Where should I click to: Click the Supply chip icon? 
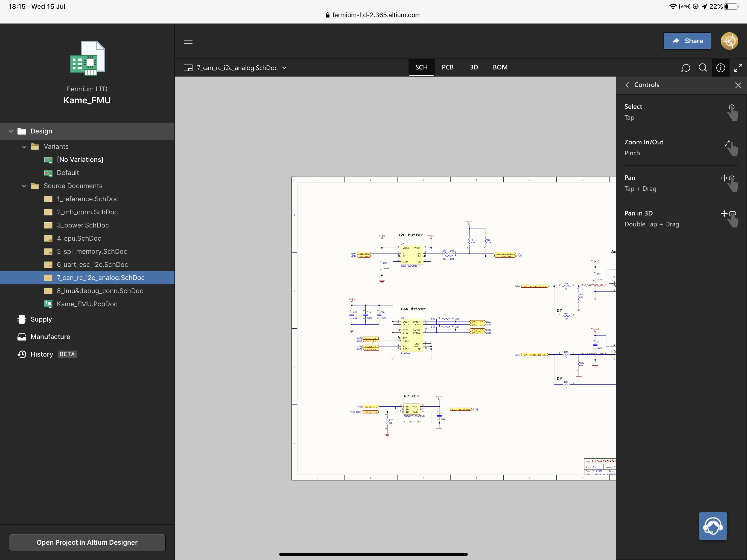click(22, 319)
